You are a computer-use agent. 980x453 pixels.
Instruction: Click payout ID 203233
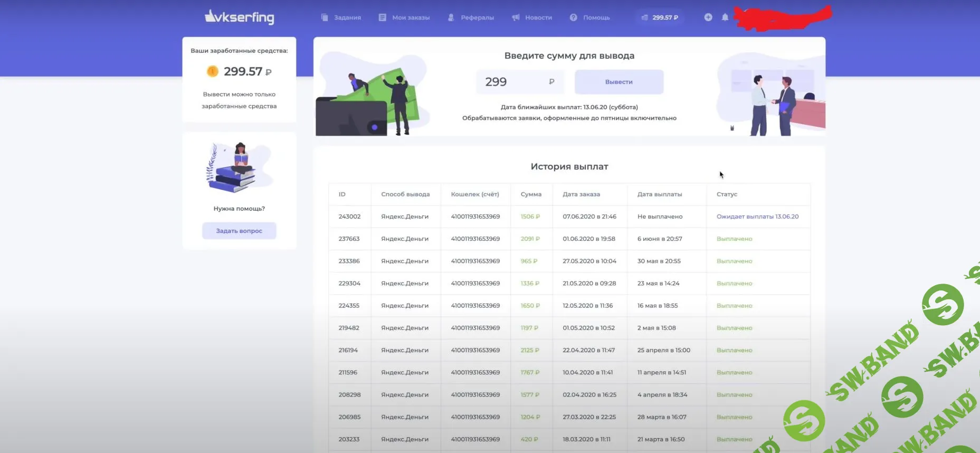pos(349,439)
